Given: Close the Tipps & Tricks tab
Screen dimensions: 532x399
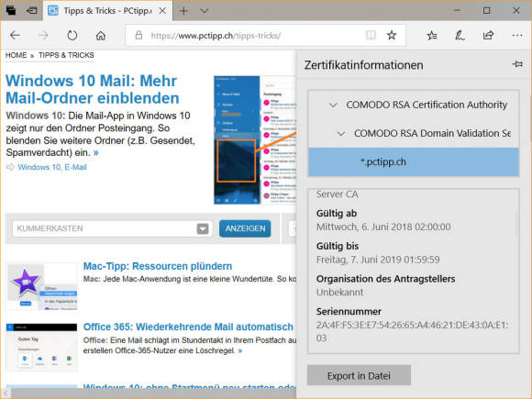Looking at the screenshot, I should pyautogui.click(x=162, y=11).
